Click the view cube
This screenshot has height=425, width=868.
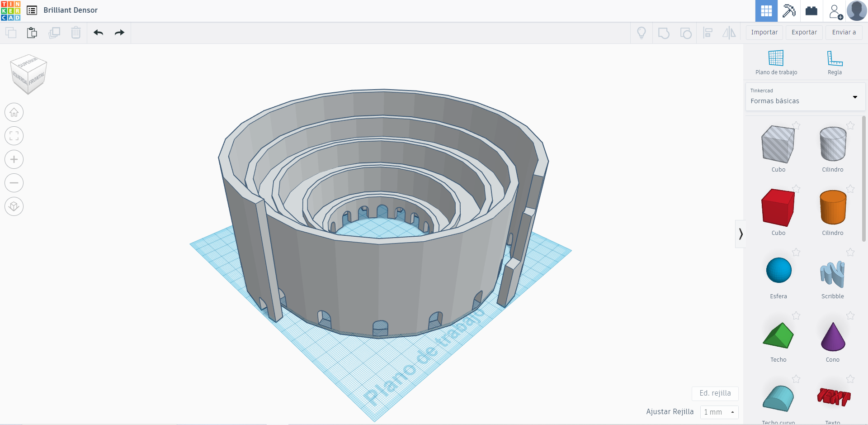coord(28,74)
